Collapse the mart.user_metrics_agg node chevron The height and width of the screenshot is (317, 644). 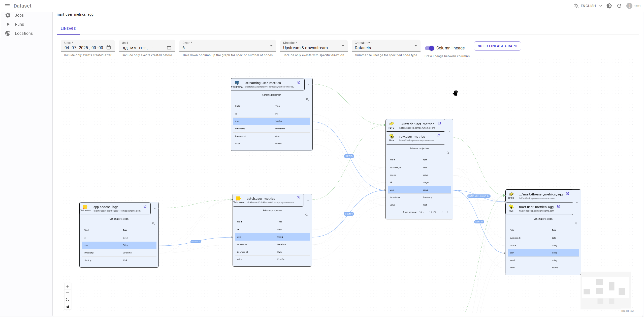(577, 202)
